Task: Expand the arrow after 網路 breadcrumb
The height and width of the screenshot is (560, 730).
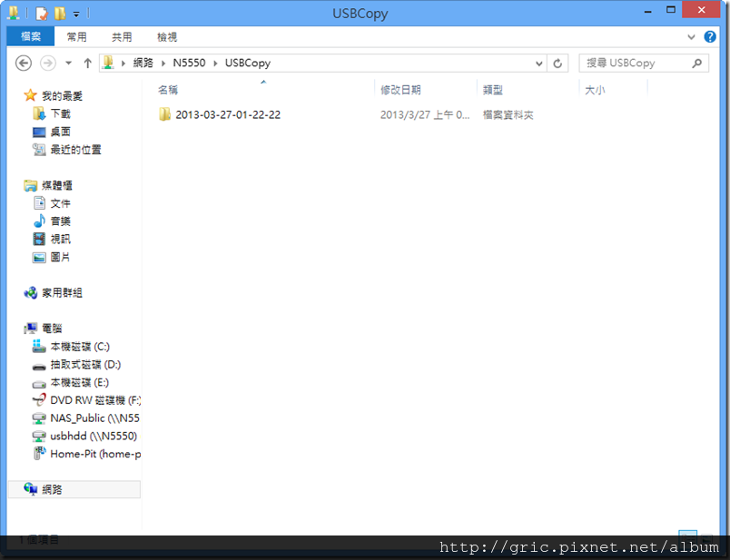Action: 163,64
